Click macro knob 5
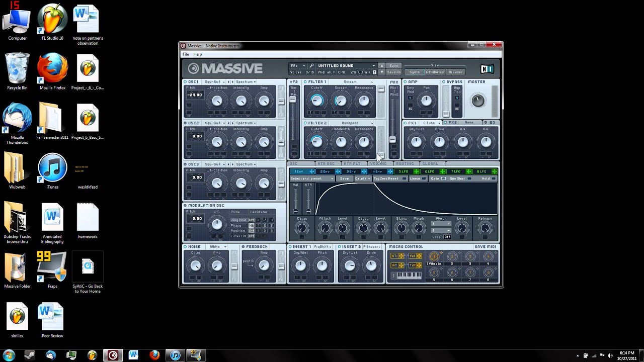Image resolution: width=644 pixels, height=362 pixels. coord(434,273)
